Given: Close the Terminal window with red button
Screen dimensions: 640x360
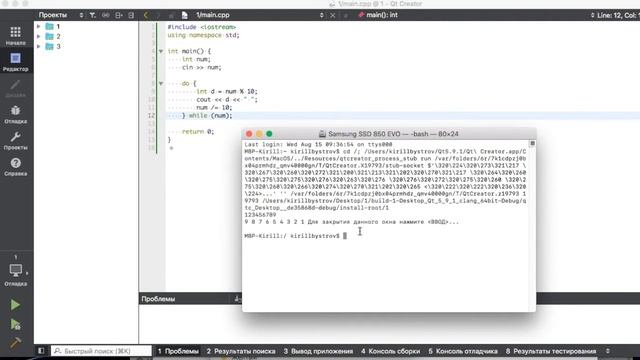Looking at the screenshot, I should pos(249,133).
